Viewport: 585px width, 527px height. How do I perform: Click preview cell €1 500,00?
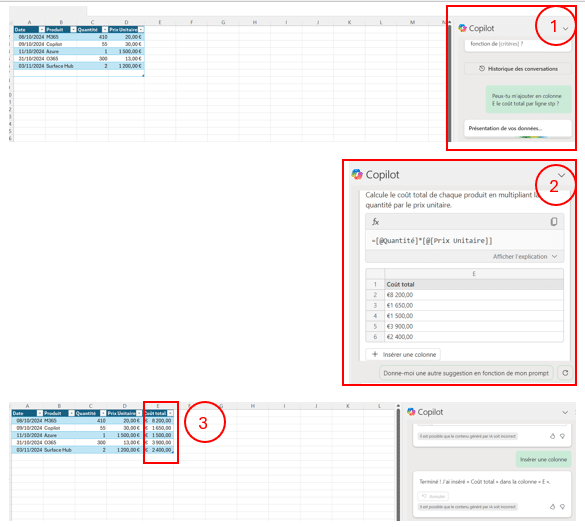click(x=474, y=316)
